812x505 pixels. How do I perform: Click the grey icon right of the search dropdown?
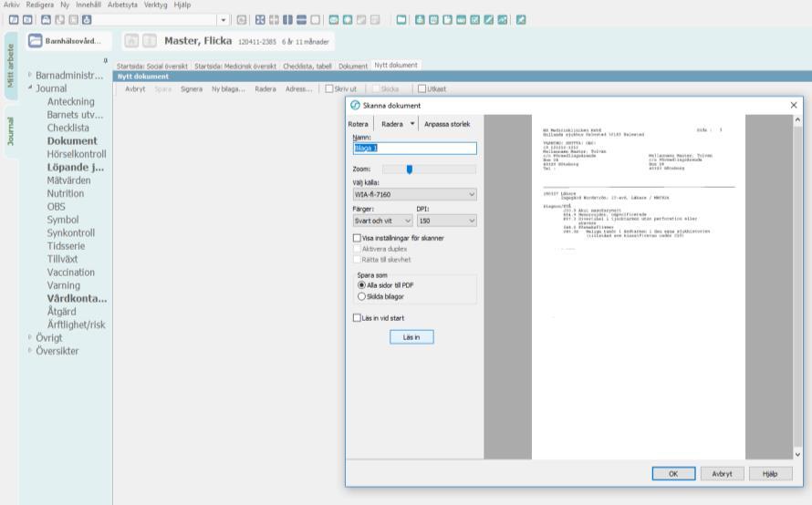pyautogui.click(x=242, y=20)
